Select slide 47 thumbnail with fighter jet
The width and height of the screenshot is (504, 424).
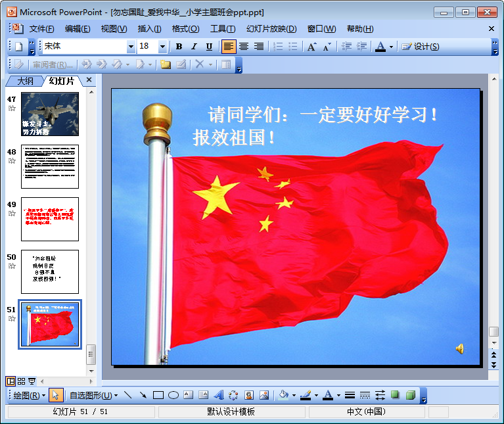[x=50, y=114]
